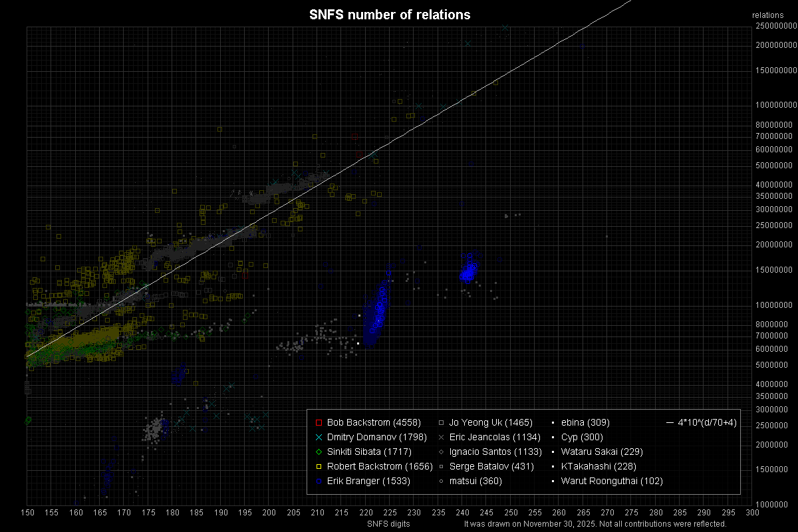Click the square marker beside Jo Yeong Uk
Screen dimensions: 798x532
coord(441,422)
